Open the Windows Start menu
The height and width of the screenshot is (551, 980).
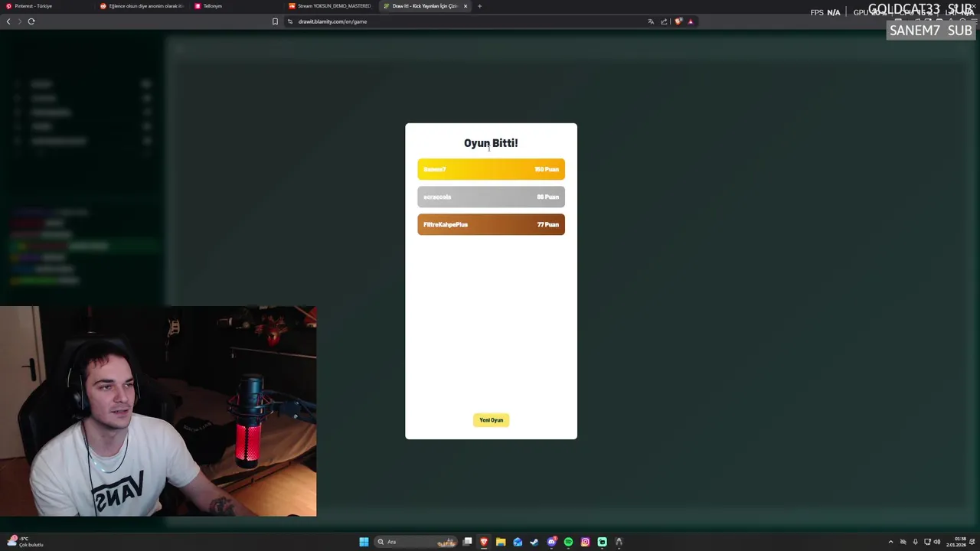pos(364,542)
